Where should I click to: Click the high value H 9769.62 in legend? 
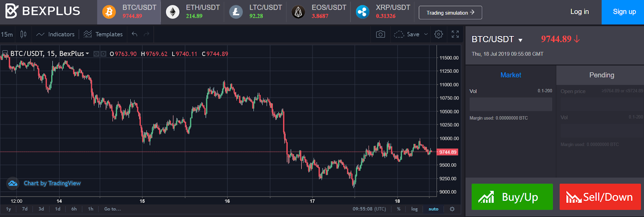(154, 54)
